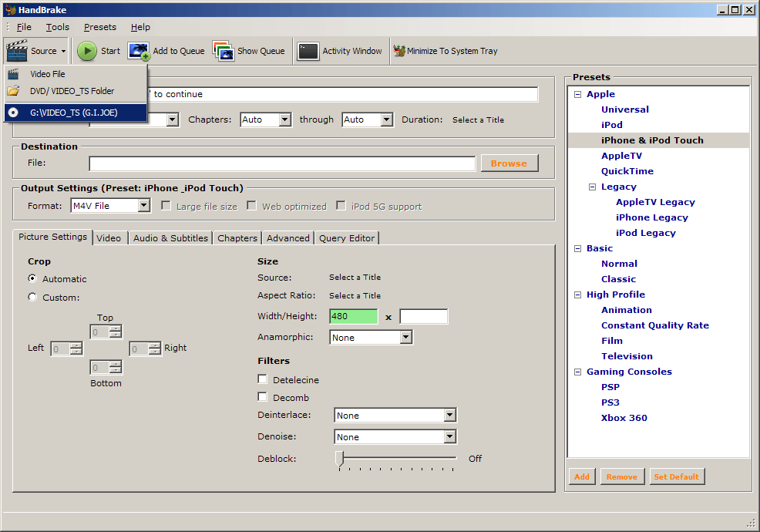Viewport: 760px width, 532px height.
Task: Collapse the Legacy presets group
Action: [592, 187]
